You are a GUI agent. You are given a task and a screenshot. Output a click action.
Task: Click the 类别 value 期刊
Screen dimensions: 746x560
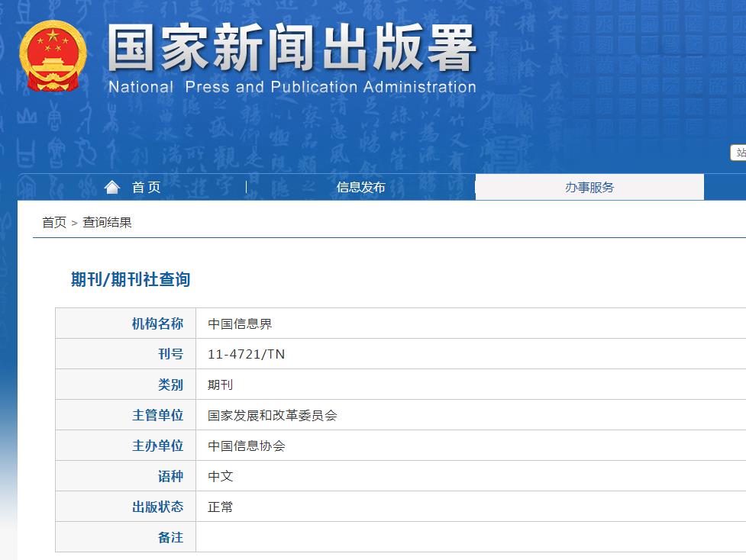tap(221, 384)
